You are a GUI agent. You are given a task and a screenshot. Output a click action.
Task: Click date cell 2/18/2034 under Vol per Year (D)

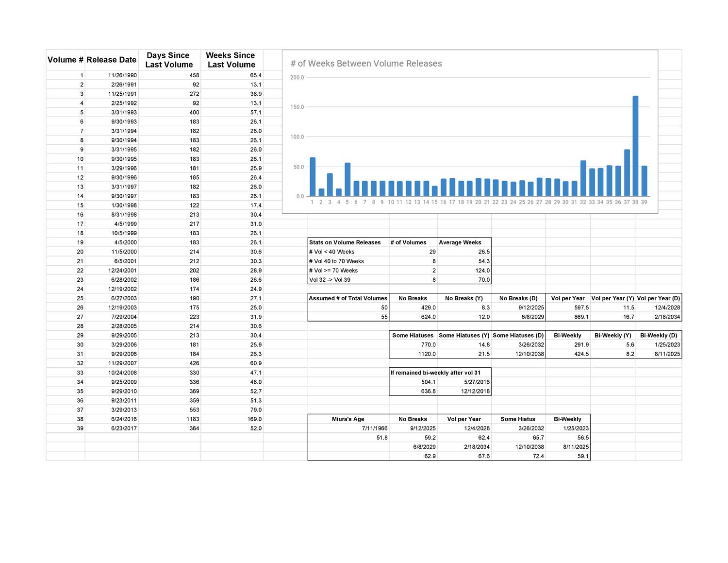pos(659,317)
